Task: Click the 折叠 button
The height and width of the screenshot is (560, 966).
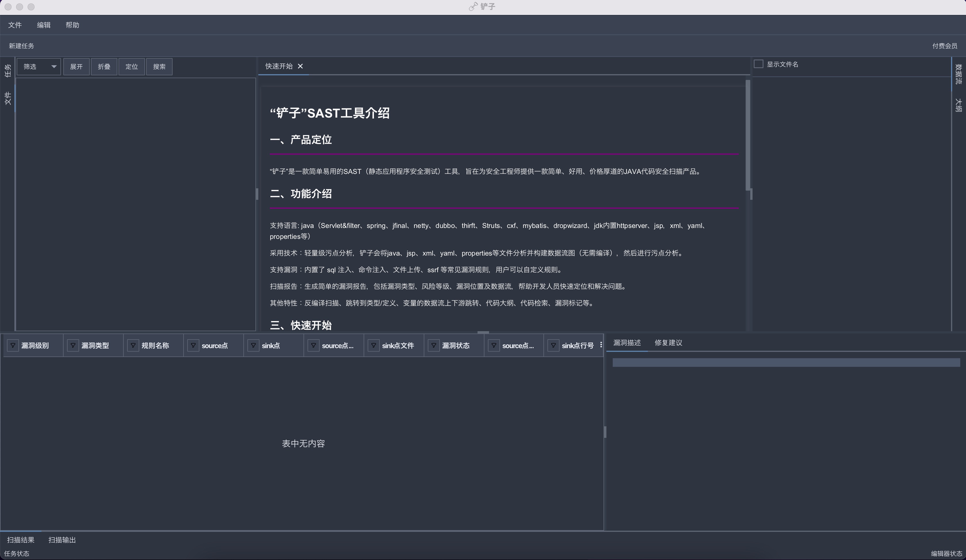Action: [x=104, y=67]
